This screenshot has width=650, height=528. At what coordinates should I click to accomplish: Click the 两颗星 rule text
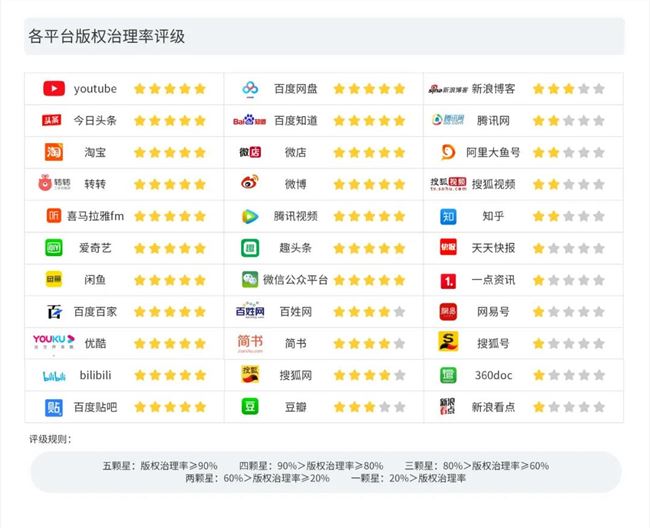click(257, 478)
